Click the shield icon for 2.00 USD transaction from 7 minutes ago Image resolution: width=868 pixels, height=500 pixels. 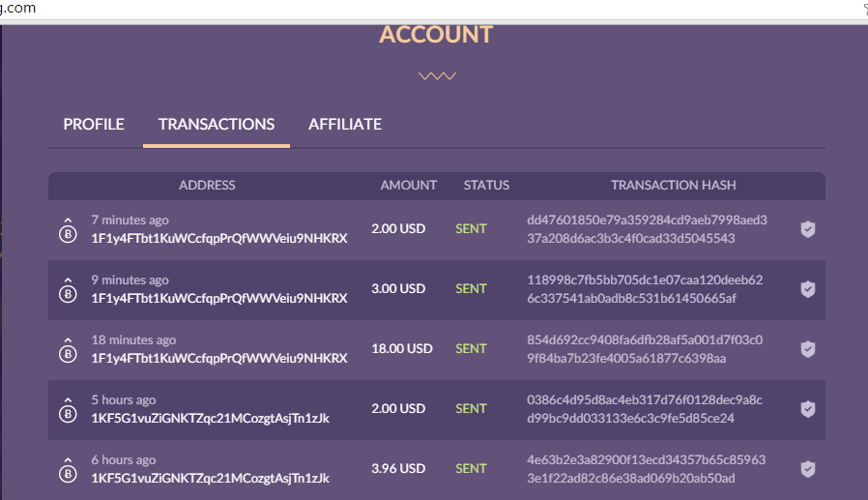tap(808, 229)
